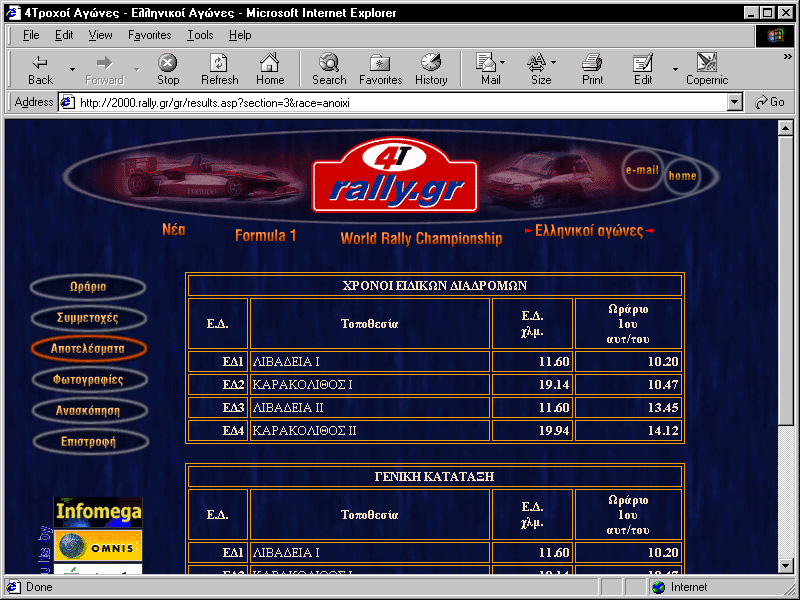Click the vertical scrollbar thumb
The width and height of the screenshot is (800, 600).
pos(786,280)
